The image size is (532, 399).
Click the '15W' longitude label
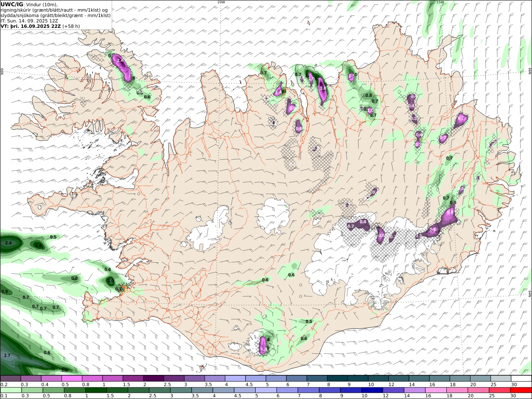(x=440, y=2)
